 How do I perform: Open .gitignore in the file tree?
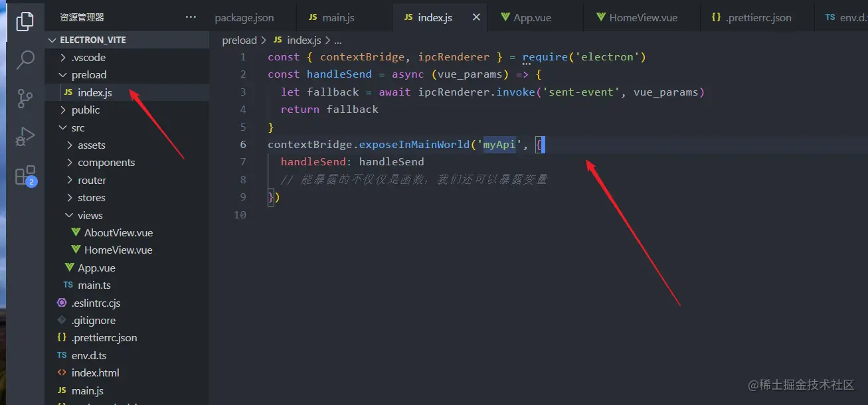coord(127,320)
